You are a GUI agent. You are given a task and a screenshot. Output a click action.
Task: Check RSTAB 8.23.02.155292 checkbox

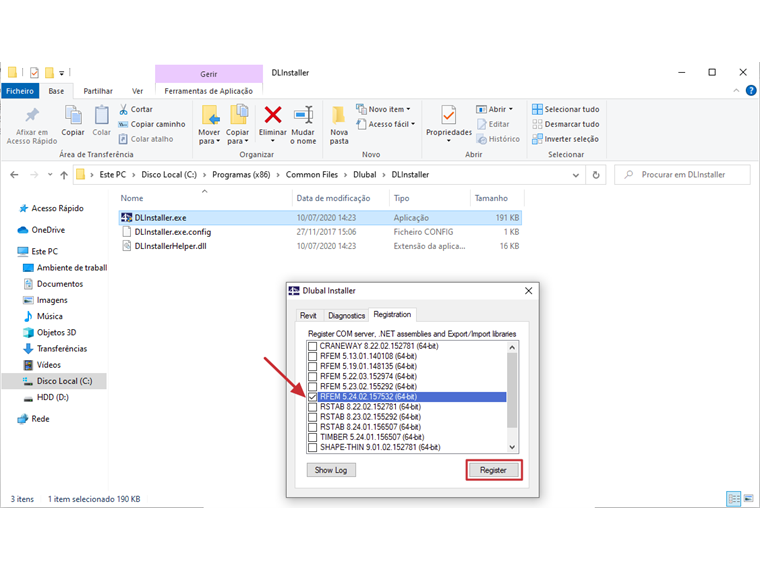[313, 417]
